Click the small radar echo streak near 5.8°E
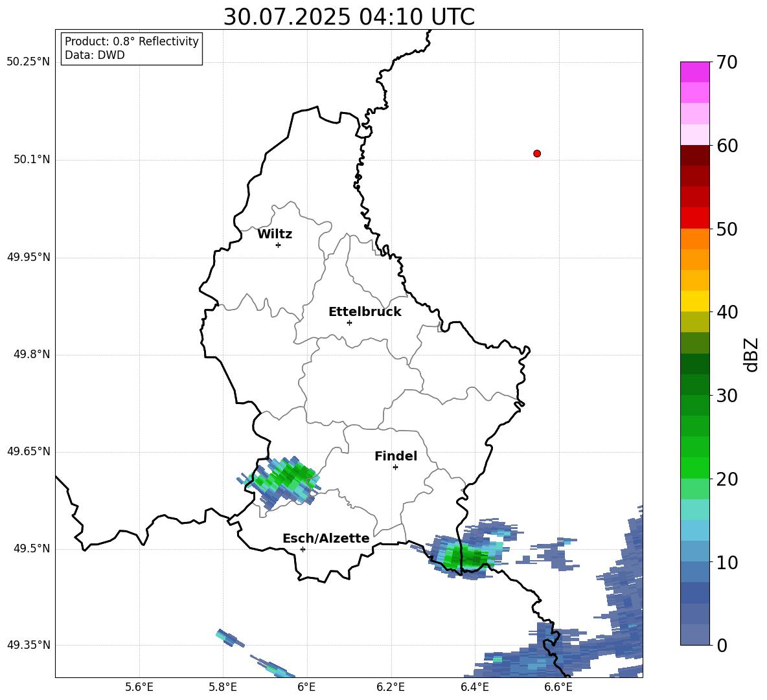 (230, 638)
